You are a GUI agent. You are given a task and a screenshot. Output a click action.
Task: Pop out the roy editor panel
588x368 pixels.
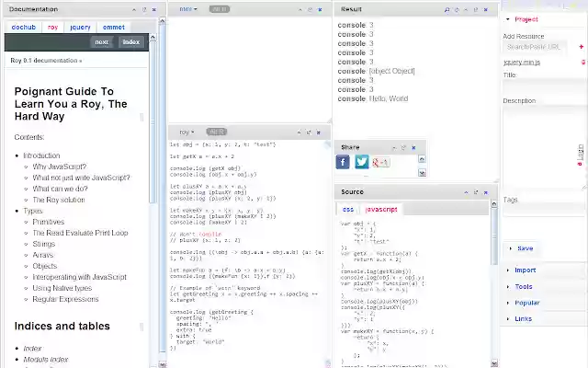pos(309,132)
